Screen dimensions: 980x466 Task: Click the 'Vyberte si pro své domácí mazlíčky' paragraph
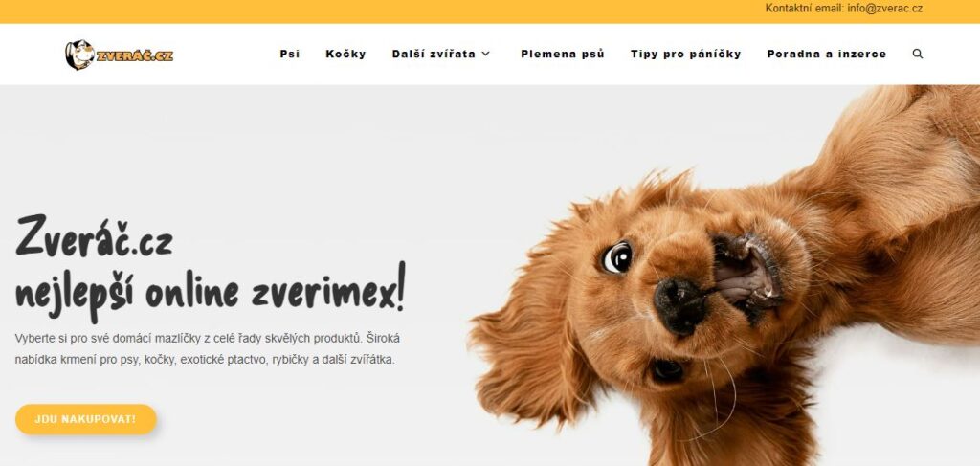[x=208, y=349]
